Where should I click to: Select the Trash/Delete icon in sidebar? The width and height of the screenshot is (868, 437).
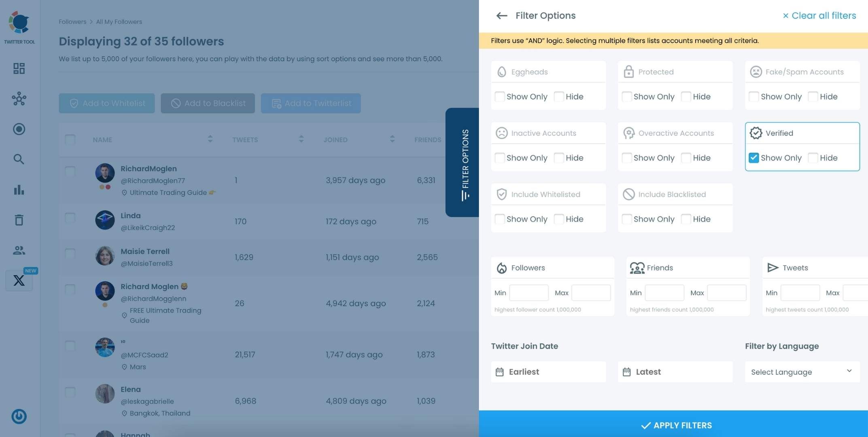tap(19, 220)
